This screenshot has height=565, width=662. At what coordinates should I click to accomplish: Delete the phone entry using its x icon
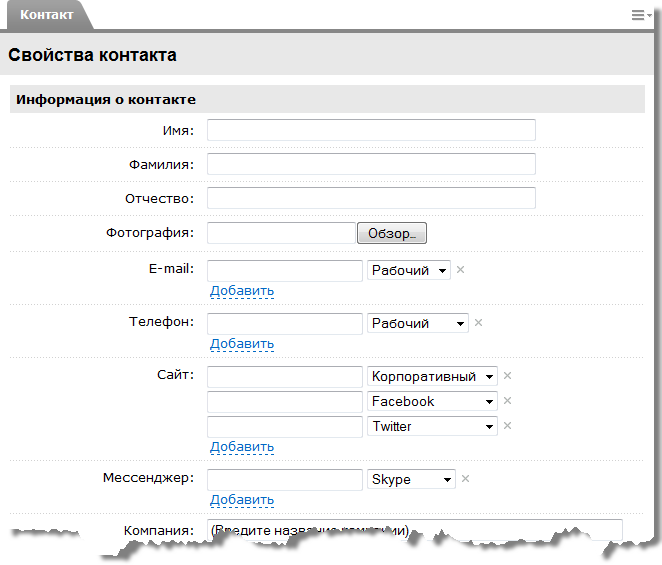pos(478,323)
